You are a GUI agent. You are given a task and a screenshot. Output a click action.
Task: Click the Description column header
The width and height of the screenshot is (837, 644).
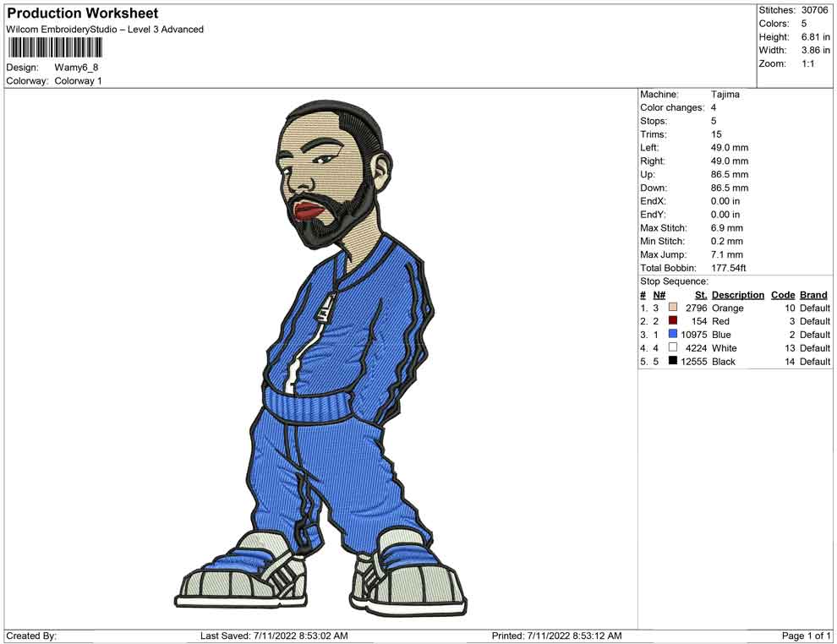click(x=737, y=295)
